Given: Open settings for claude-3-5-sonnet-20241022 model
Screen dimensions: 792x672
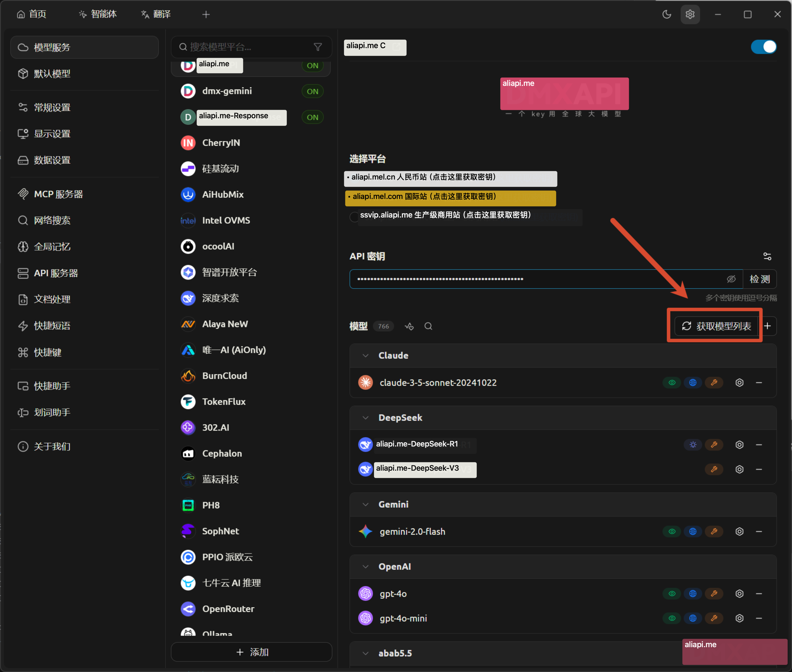Looking at the screenshot, I should [x=739, y=383].
